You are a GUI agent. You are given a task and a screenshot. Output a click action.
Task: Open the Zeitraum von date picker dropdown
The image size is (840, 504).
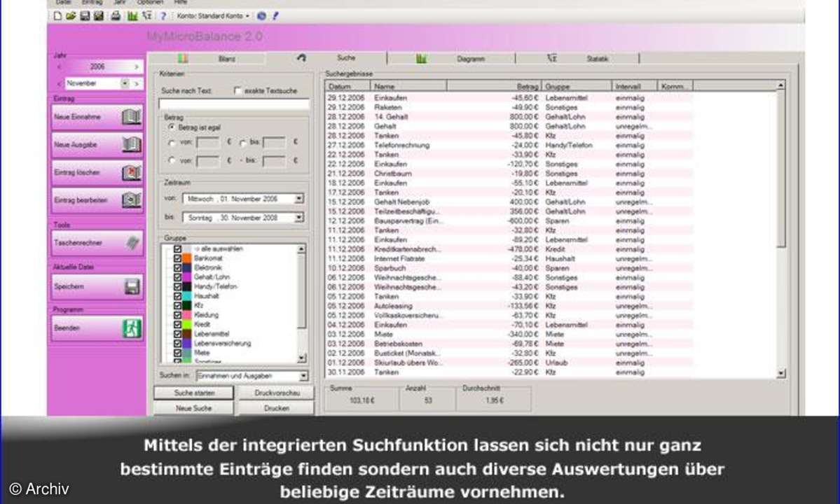tap(299, 199)
